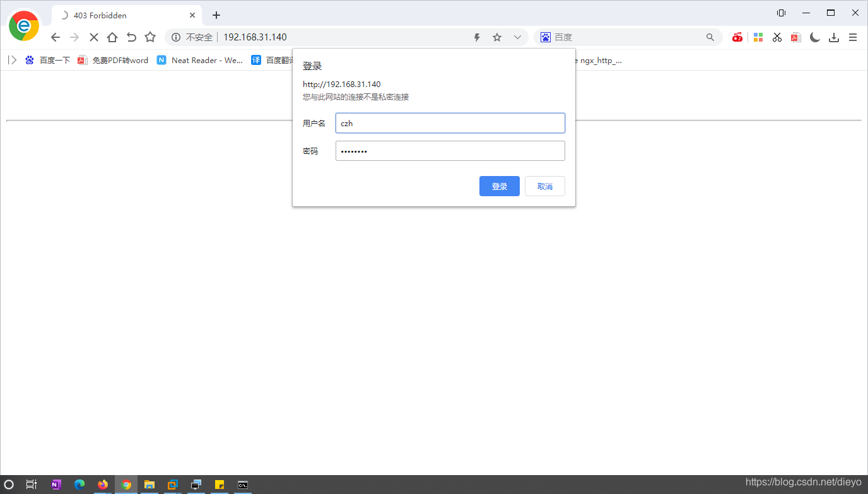
Task: Open the red game controller extension
Action: pyautogui.click(x=737, y=37)
